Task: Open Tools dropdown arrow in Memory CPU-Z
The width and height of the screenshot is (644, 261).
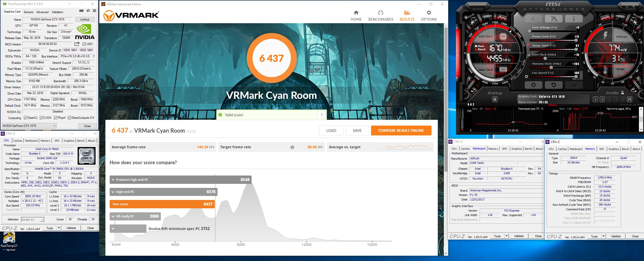Action: pyautogui.click(x=603, y=236)
